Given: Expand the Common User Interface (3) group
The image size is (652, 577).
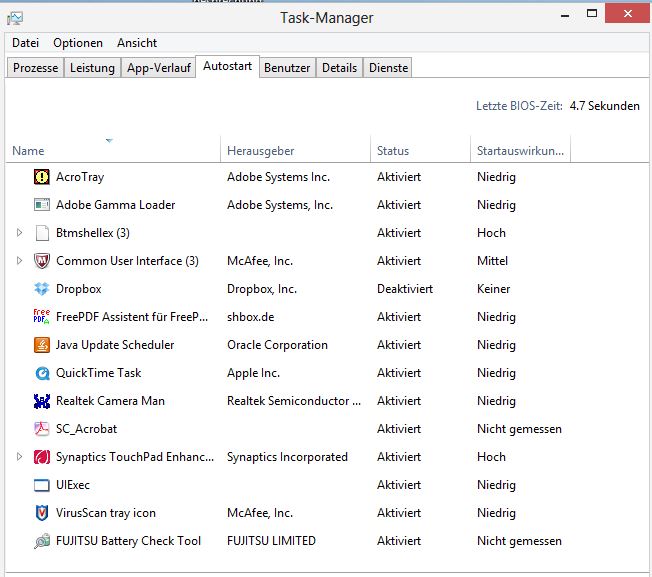Looking at the screenshot, I should tap(19, 261).
